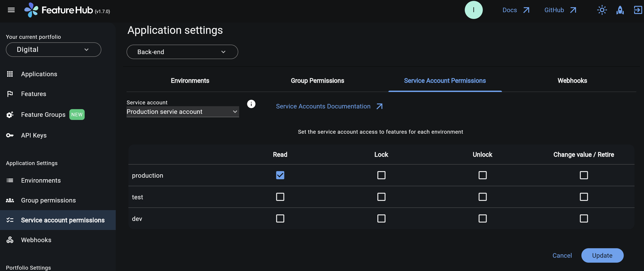
Task: Switch to the Webhooks tab
Action: (x=572, y=80)
